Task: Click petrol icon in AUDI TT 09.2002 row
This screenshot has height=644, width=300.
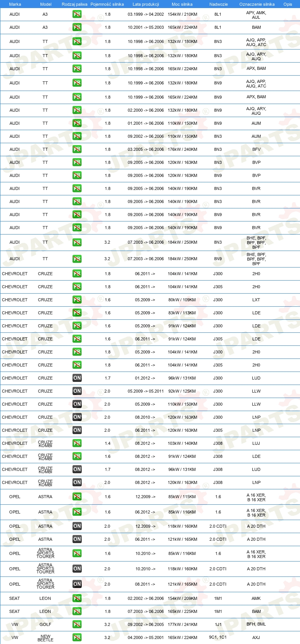Action: point(77,136)
